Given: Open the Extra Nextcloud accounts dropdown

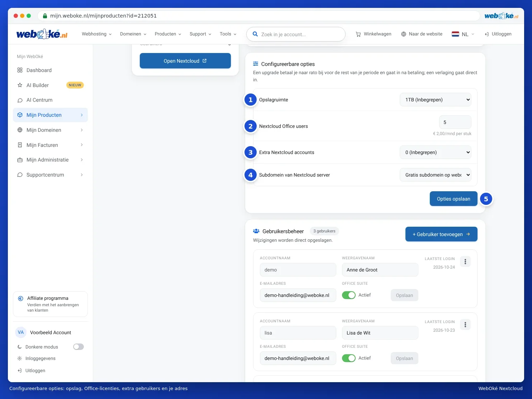Looking at the screenshot, I should click(x=436, y=152).
